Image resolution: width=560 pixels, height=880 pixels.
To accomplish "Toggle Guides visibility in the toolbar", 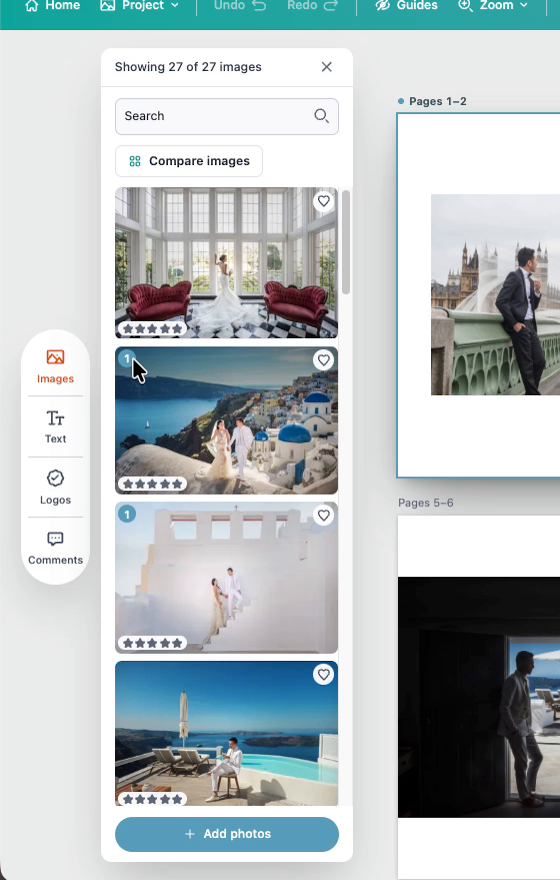I will coord(406,6).
